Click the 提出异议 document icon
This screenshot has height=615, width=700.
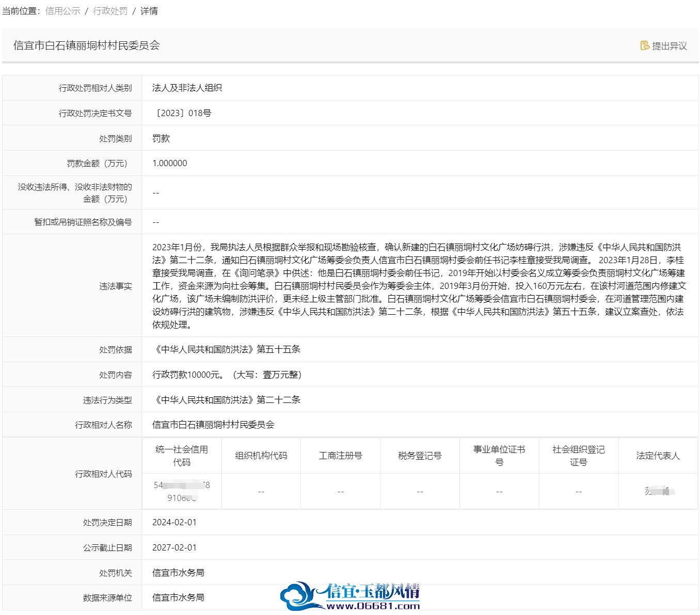point(645,45)
